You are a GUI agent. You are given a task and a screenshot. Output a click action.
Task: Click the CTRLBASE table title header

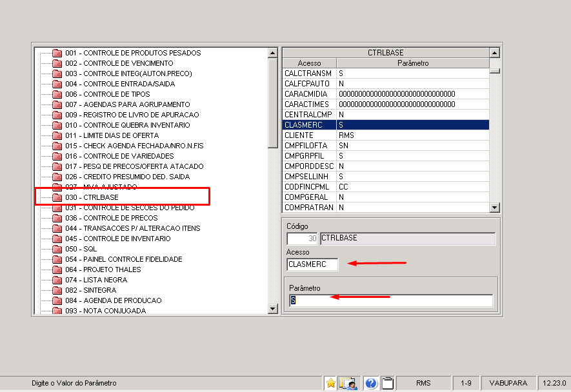[386, 53]
